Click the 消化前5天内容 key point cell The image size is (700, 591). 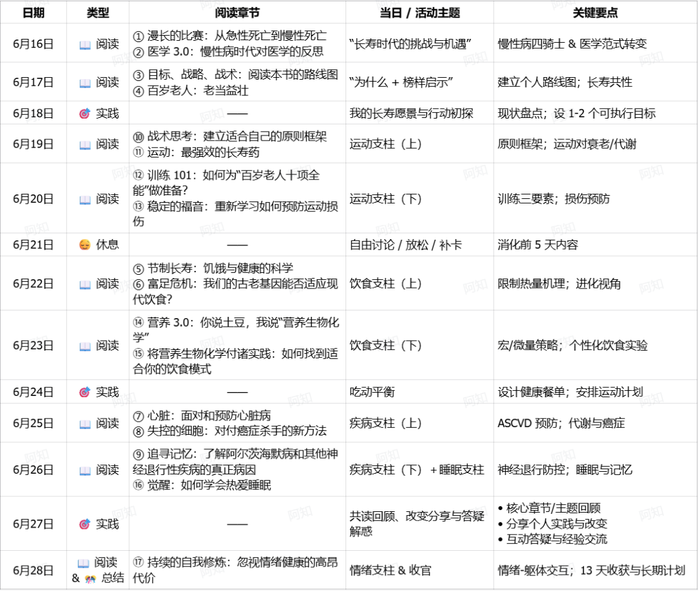(535, 246)
